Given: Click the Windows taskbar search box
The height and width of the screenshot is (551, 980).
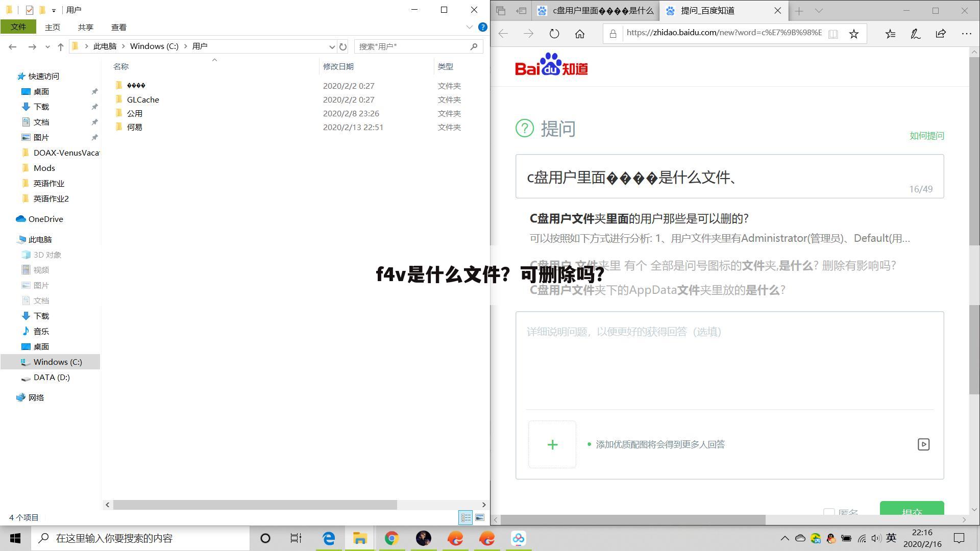Looking at the screenshot, I should click(x=140, y=538).
